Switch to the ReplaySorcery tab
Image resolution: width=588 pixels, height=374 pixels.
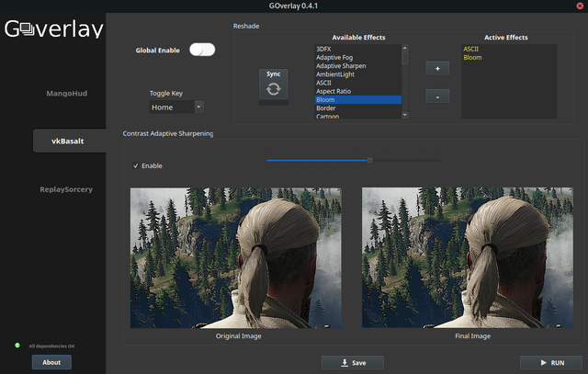[x=66, y=189]
